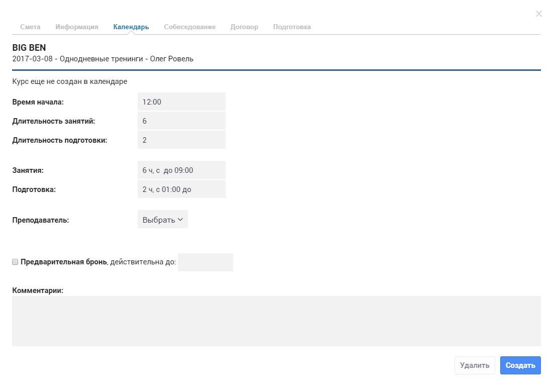
Task: Click the Создать button
Action: pos(520,365)
